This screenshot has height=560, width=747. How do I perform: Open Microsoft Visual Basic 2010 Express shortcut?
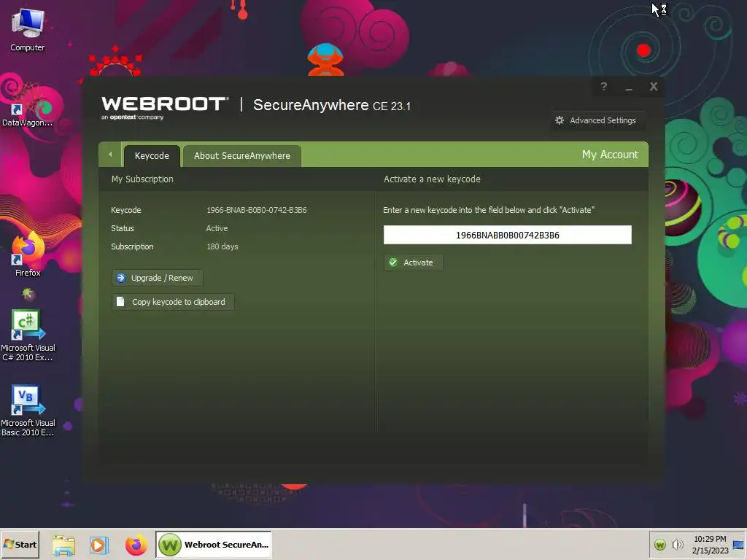click(28, 411)
